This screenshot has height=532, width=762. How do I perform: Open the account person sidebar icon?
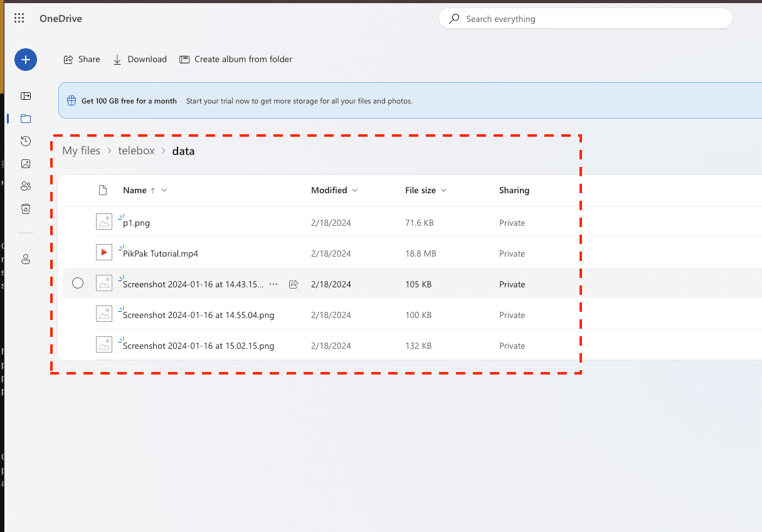(26, 259)
